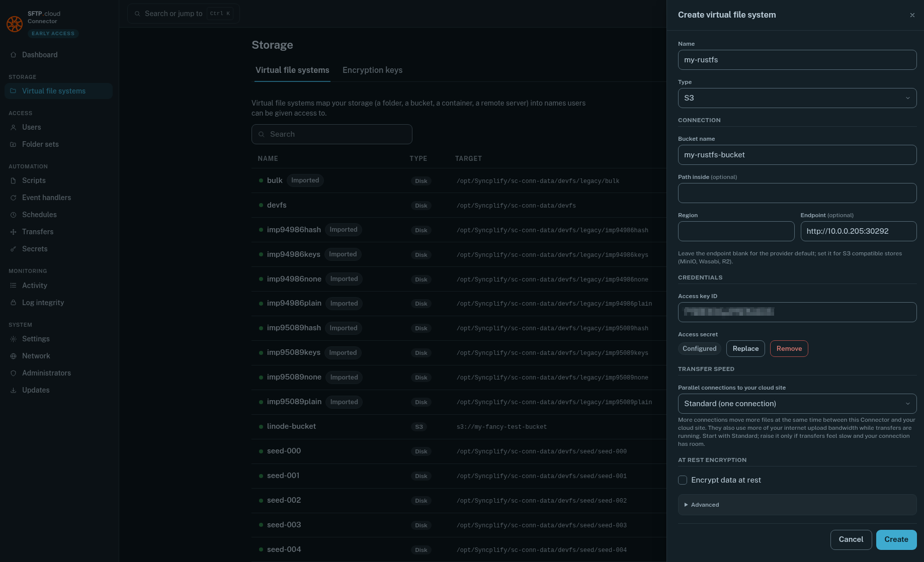Open Transfers page
This screenshot has height=562, width=924.
(x=58, y=232)
